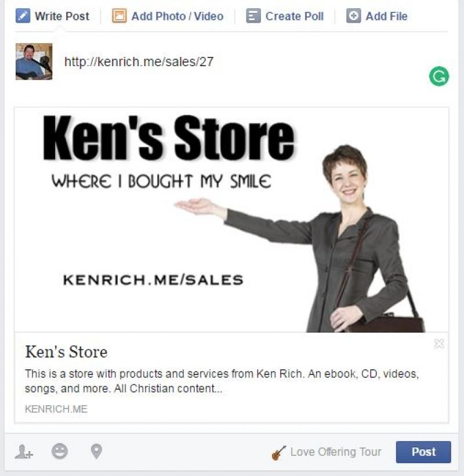Click the guitar icon beside Love Offering Tour

click(x=279, y=453)
